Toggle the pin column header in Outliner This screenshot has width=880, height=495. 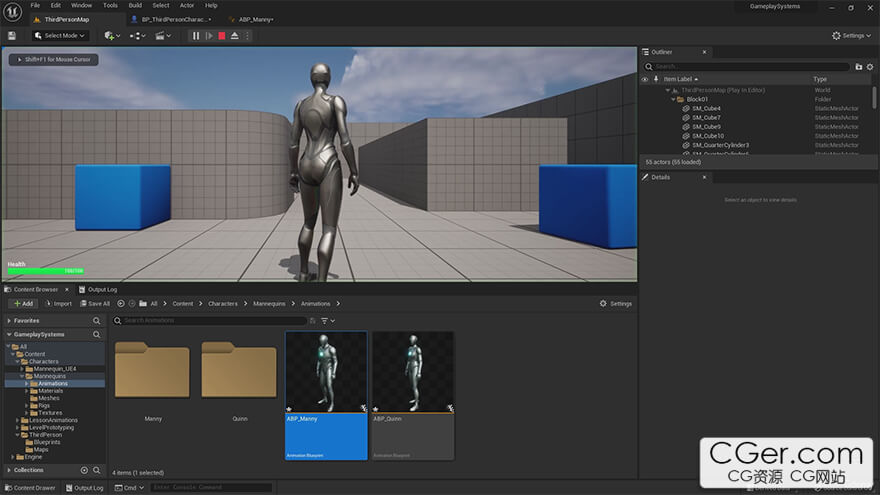point(656,79)
